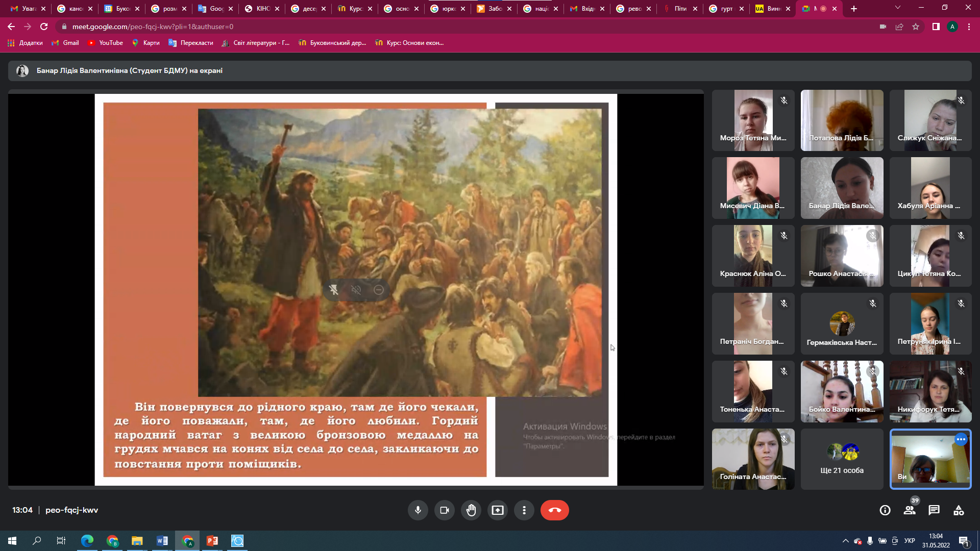The height and width of the screenshot is (551, 980).
Task: Switch to the 'Забо' tab
Action: (494, 9)
